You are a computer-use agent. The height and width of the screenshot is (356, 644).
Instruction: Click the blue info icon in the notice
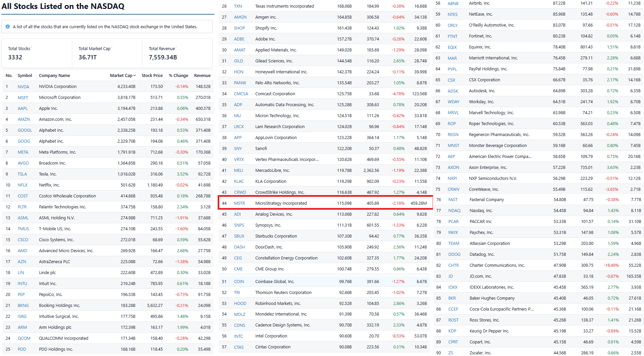8,27
